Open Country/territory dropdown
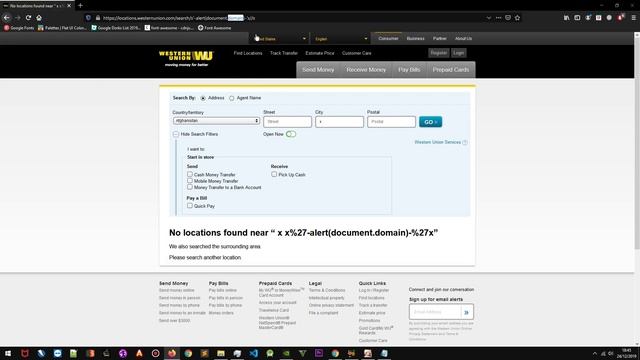 click(216, 121)
